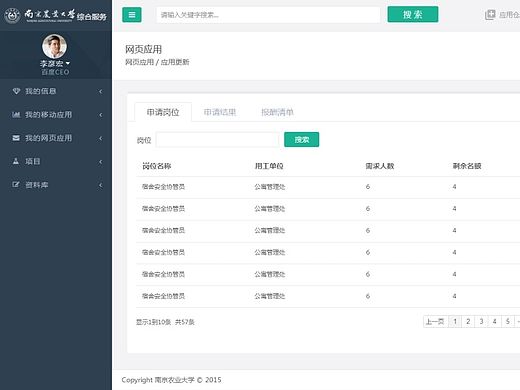The height and width of the screenshot is (390, 520).
Task: Expand the 项目 menu chevron
Action: click(x=101, y=162)
